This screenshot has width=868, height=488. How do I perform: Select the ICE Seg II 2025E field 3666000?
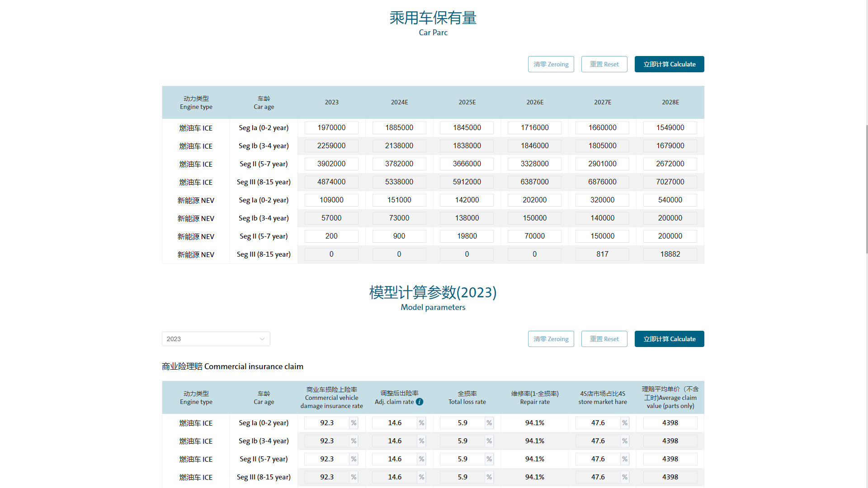[467, 164]
